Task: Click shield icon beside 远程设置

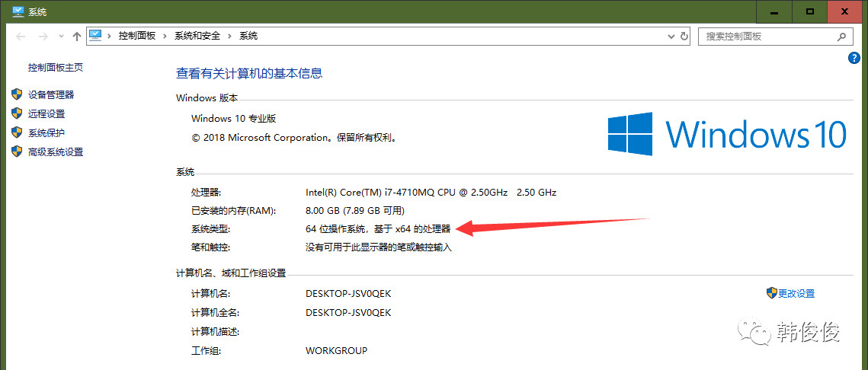Action: pos(17,114)
